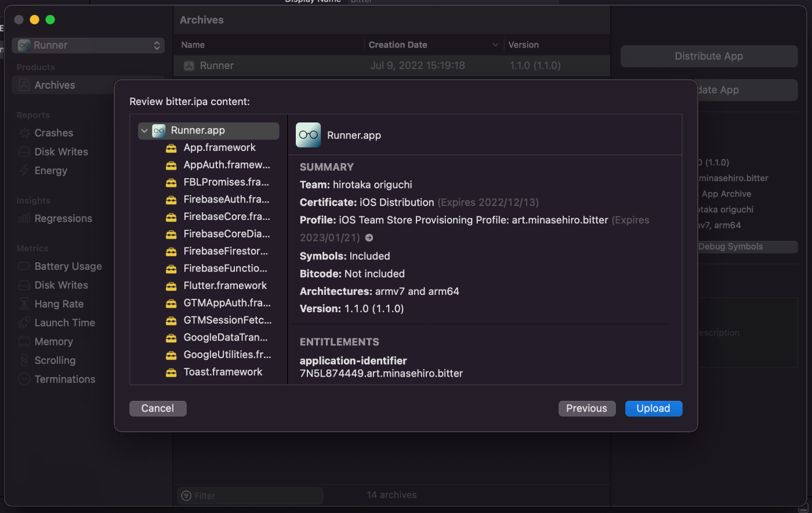Focus the archives Filter field
The width and height of the screenshot is (812, 513).
[x=250, y=496]
